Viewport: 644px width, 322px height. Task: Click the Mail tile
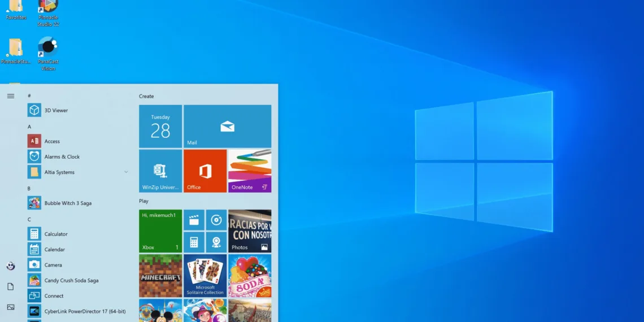(227, 126)
